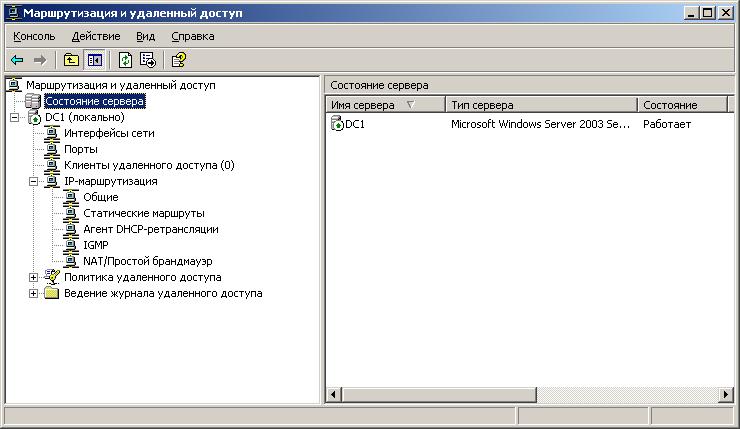Screen dimensions: 740x429
Task: Click the IP-маршрутизация node icon
Action: 52,181
